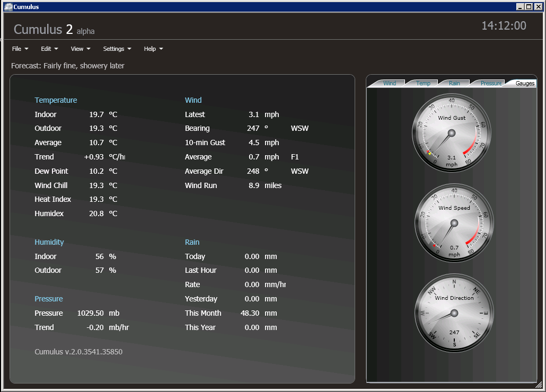
Task: Click the 14:12:00 clock display
Action: click(x=504, y=26)
